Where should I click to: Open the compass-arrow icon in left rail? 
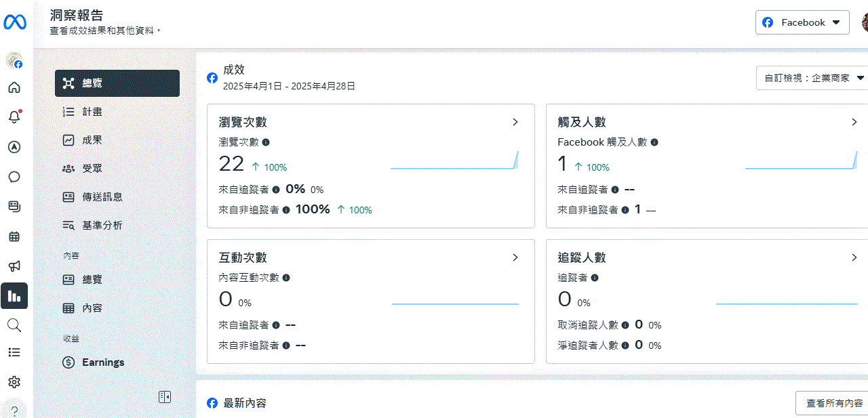[x=14, y=147]
